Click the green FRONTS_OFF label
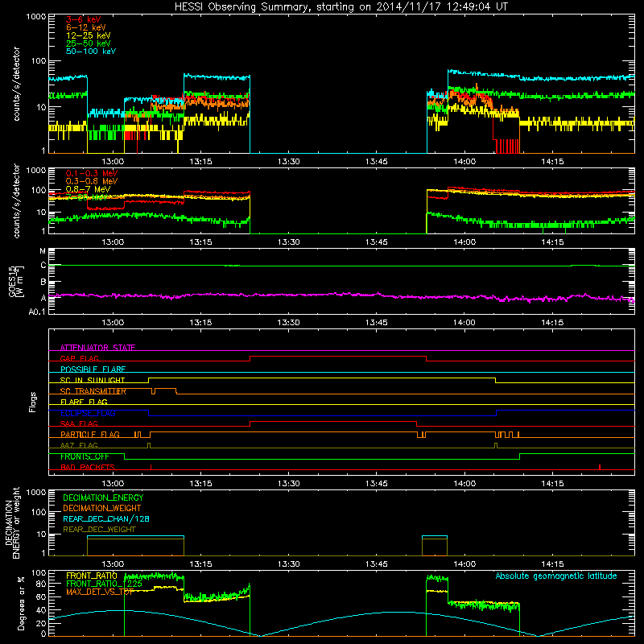This screenshot has height=644, width=644. (85, 456)
